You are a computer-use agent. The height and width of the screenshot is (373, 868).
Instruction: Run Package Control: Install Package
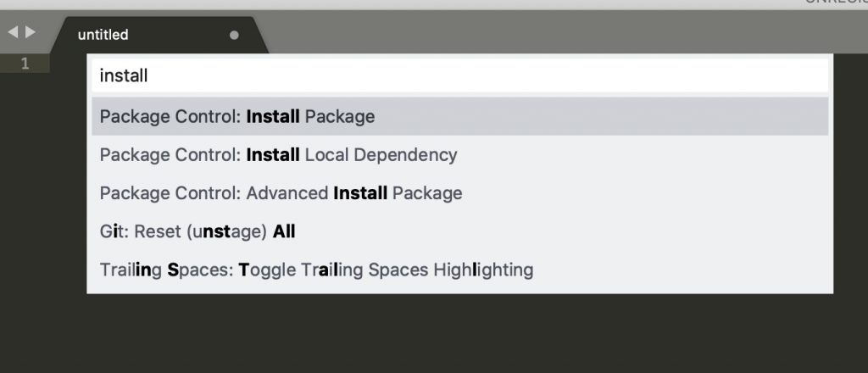pos(460,116)
